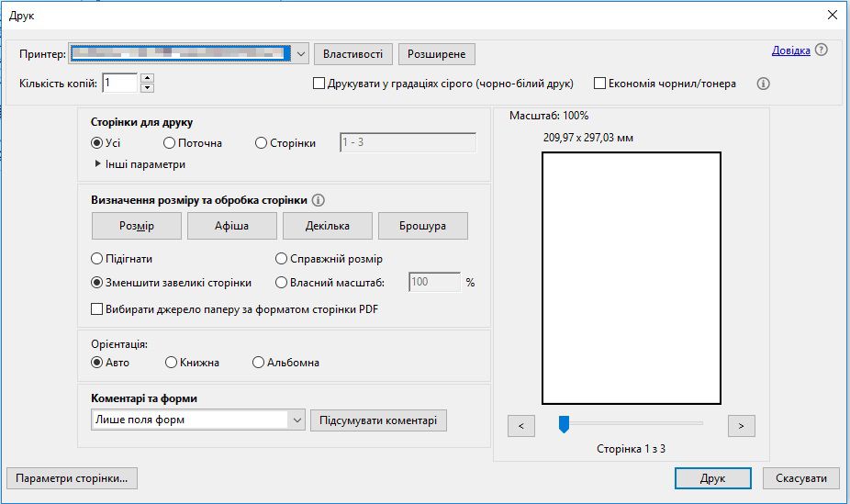Image resolution: width=850 pixels, height=504 pixels.
Task: Open comments and forms dropdown
Action: coord(297,420)
